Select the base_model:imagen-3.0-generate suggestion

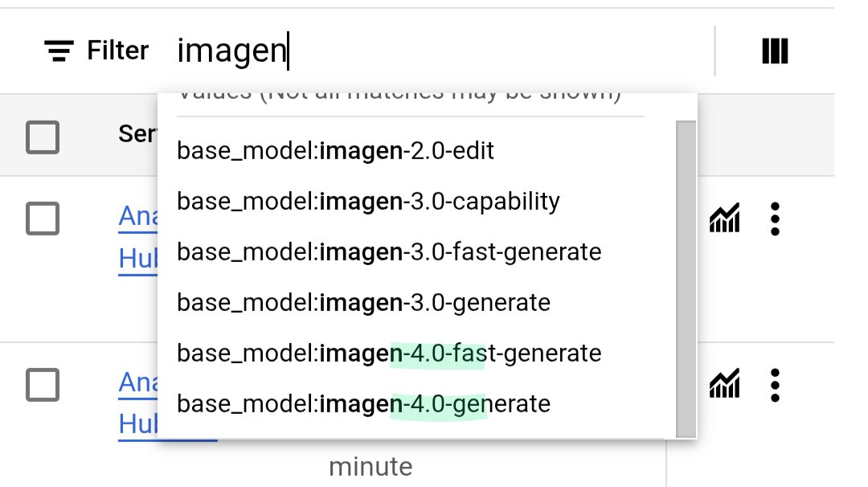tap(362, 303)
